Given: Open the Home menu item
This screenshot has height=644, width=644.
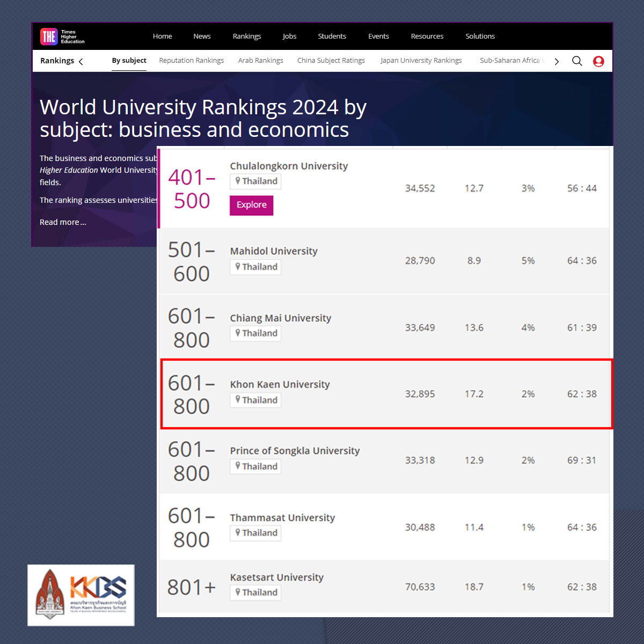Looking at the screenshot, I should click(x=162, y=36).
